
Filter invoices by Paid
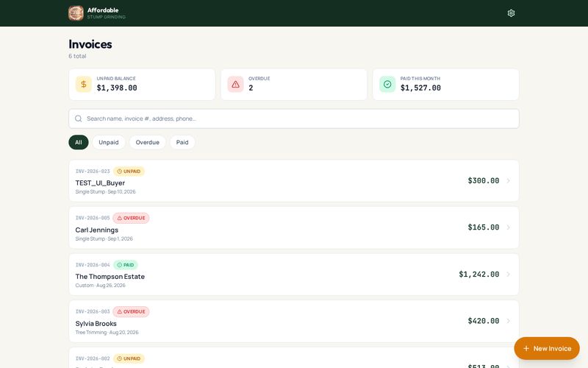[182, 142]
